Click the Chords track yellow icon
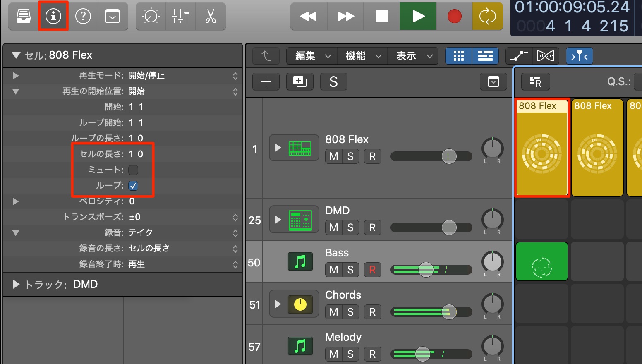The width and height of the screenshot is (642, 364). (300, 304)
